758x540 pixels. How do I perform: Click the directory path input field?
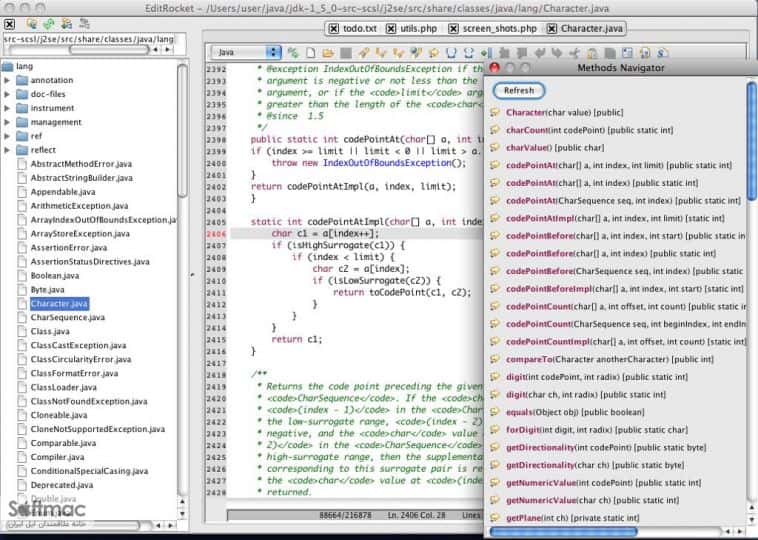[88, 39]
